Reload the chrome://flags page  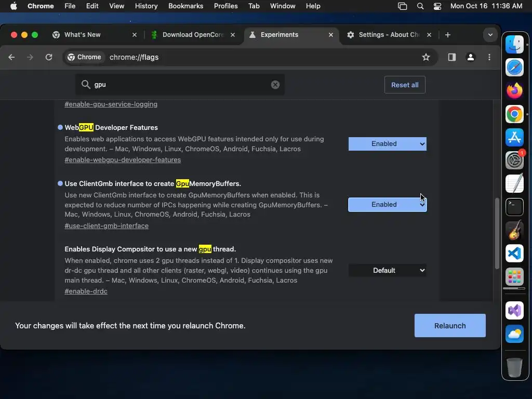(49, 57)
